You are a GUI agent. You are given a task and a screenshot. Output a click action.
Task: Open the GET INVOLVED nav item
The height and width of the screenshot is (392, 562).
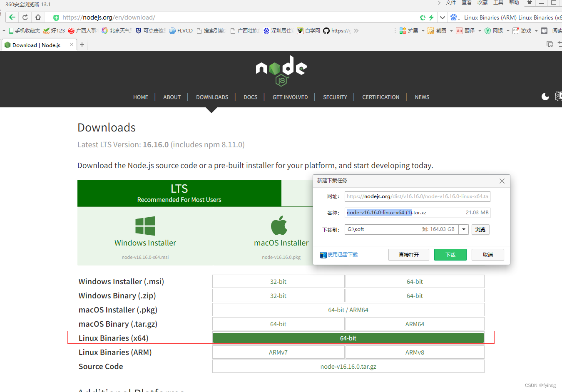pyautogui.click(x=290, y=97)
